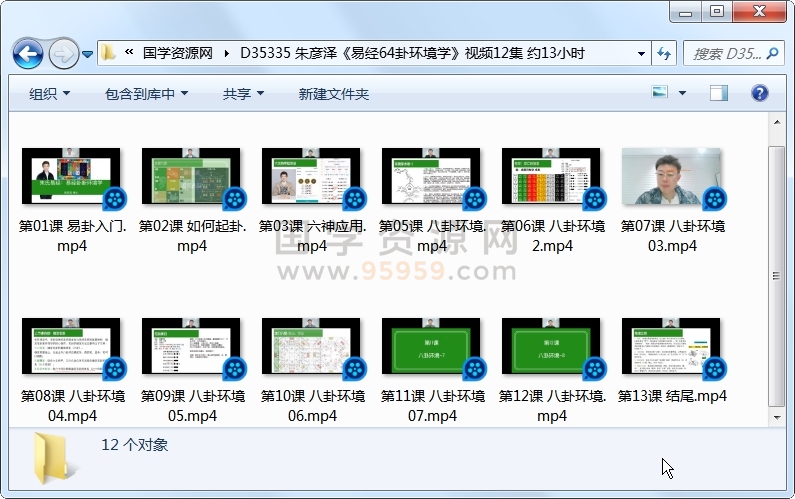This screenshot has height=499, width=795.
Task: Click file name 第07课 八卦环境03.mp4
Action: (672, 236)
